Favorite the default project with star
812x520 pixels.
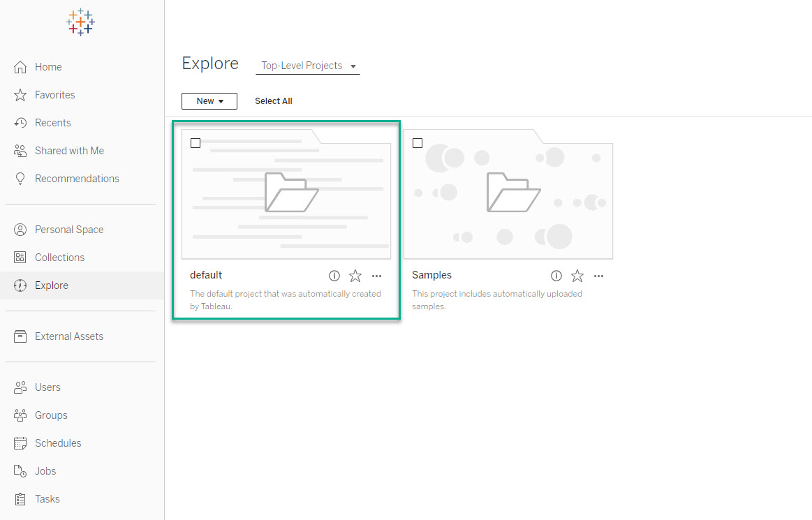tap(355, 276)
